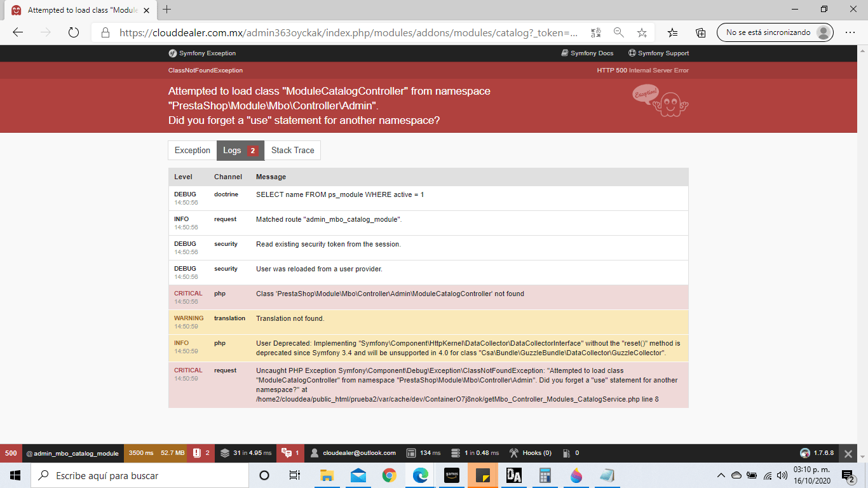Reload the current page
This screenshot has height=488, width=868.
tap(73, 32)
